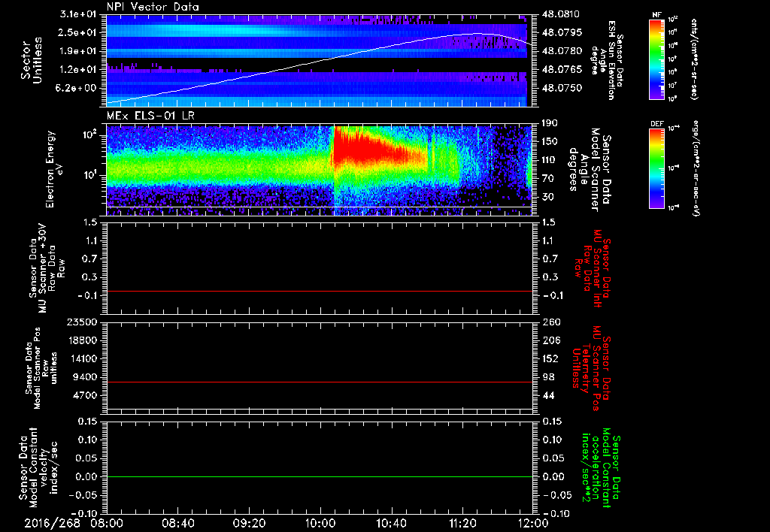Click the "2016/268" date label
Screen dimensions: 770x532
point(52,524)
